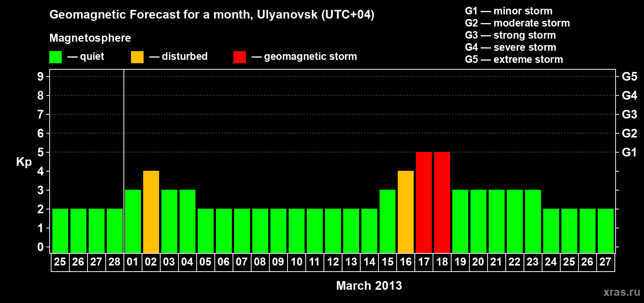Click the Magnetosphere heading

(x=90, y=38)
